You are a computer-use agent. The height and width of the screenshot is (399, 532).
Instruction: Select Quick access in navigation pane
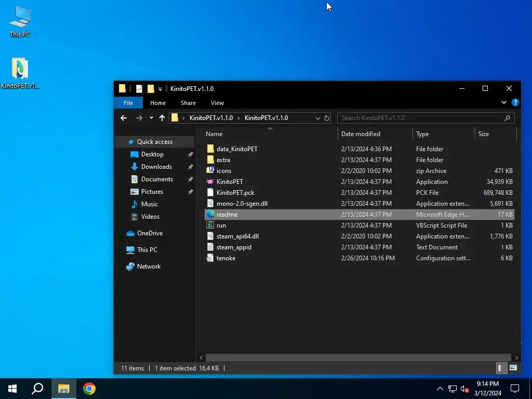154,142
